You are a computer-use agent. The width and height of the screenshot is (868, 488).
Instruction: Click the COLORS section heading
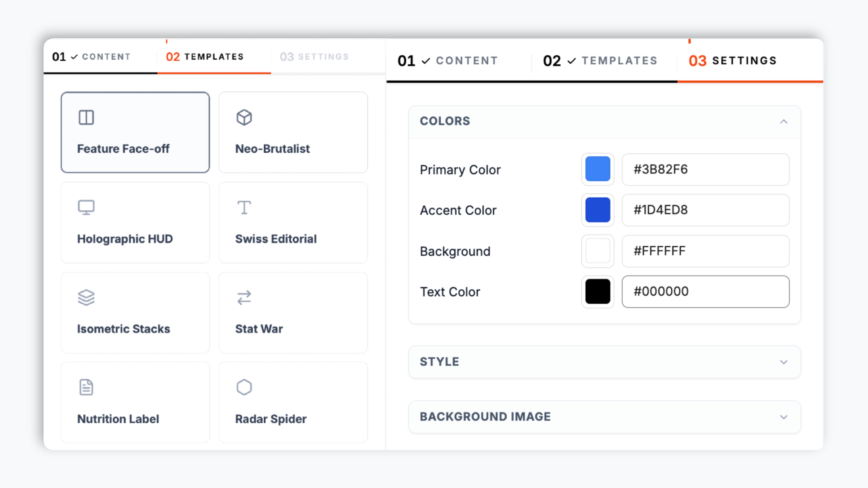point(445,121)
